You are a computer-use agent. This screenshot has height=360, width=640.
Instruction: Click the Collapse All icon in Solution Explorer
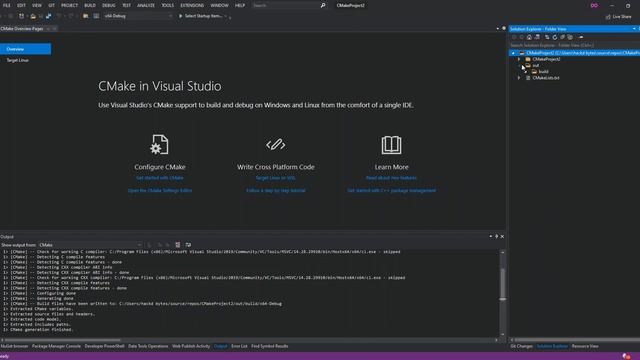tap(562, 37)
